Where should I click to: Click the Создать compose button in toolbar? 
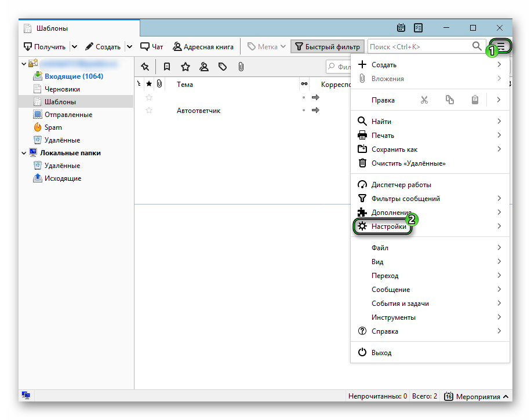pyautogui.click(x=103, y=47)
